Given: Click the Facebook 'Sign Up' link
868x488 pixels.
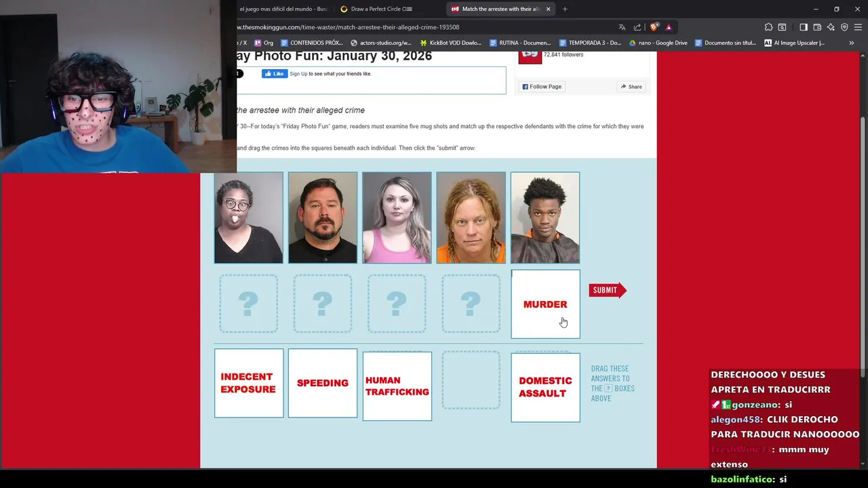Looking at the screenshot, I should pyautogui.click(x=298, y=74).
